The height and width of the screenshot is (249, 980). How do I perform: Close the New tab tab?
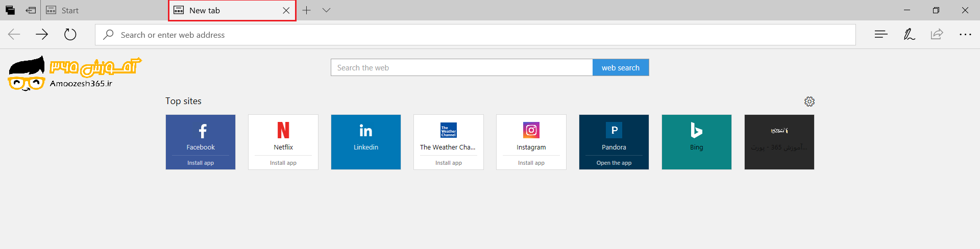286,10
